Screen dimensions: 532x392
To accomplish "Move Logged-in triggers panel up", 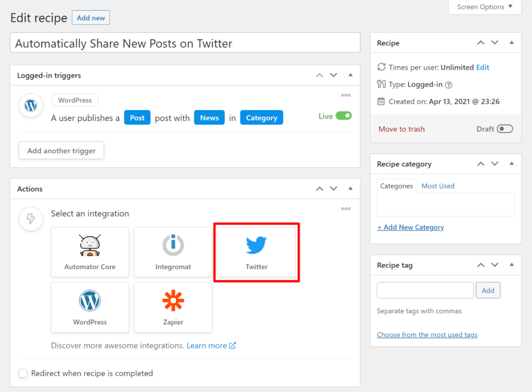I will point(320,75).
